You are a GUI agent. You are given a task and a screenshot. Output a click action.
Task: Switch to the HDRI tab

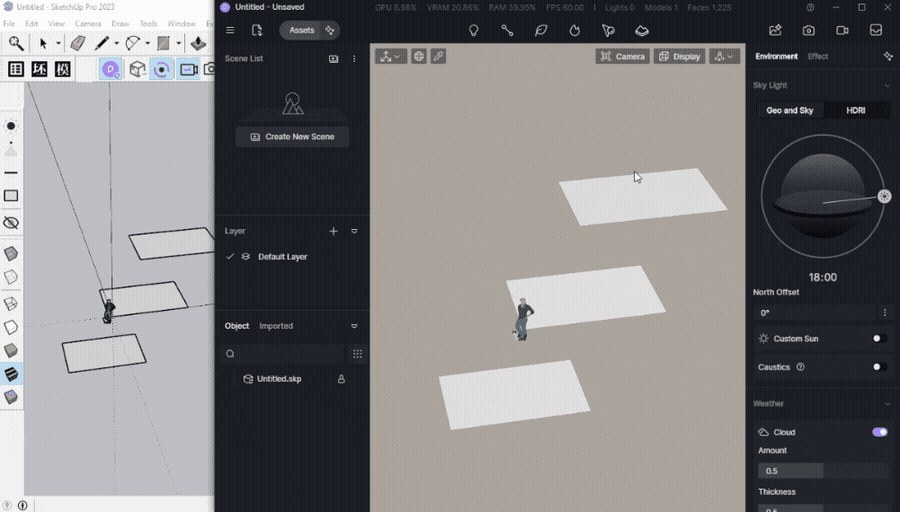coord(855,110)
